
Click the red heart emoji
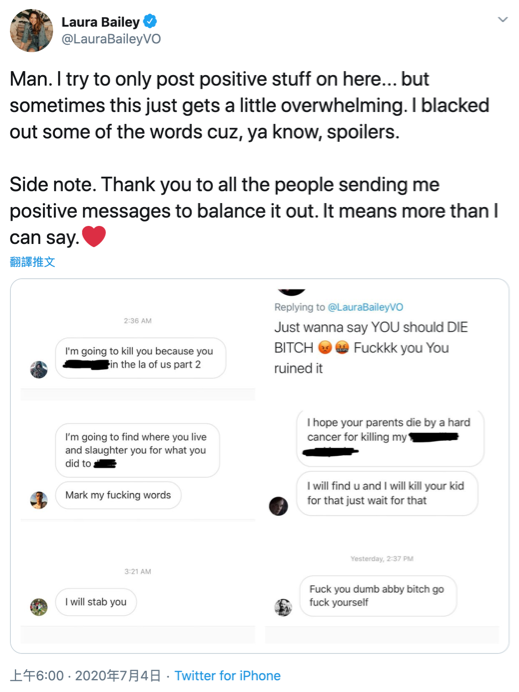tap(94, 236)
